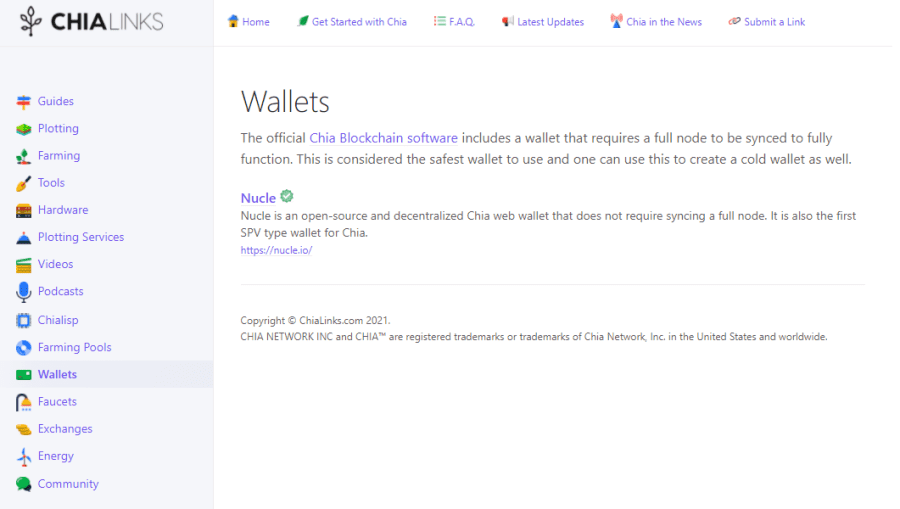Go to the Exchanges category

[x=65, y=429]
